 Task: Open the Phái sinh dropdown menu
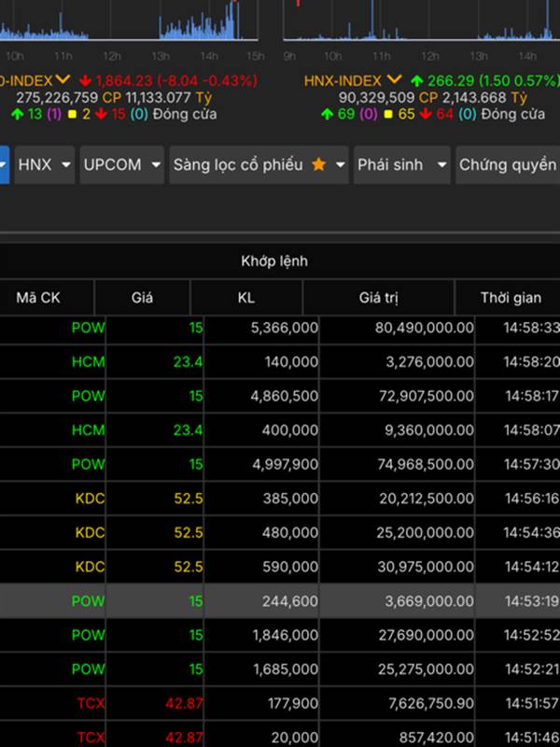pos(401,164)
